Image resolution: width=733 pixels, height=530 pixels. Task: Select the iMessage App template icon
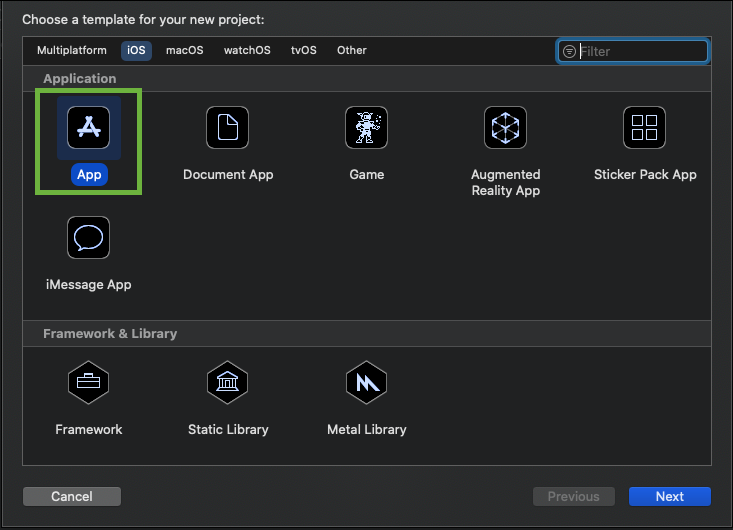click(88, 238)
